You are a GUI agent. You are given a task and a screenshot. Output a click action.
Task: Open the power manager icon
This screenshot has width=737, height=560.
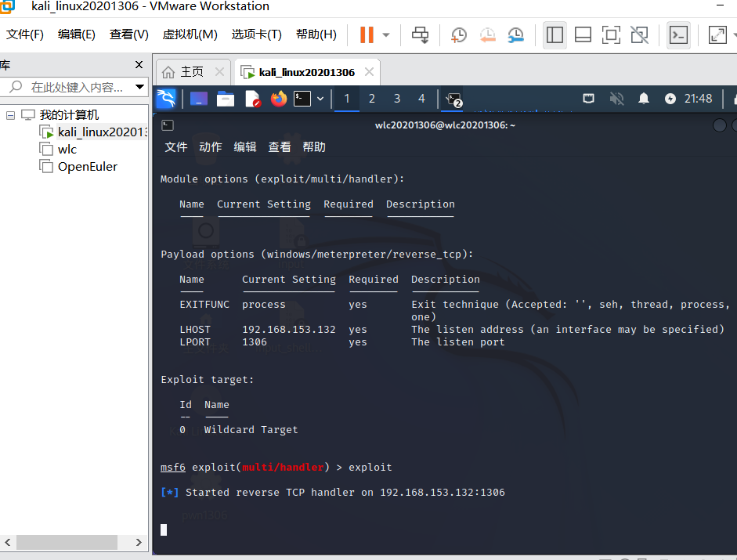(x=670, y=99)
